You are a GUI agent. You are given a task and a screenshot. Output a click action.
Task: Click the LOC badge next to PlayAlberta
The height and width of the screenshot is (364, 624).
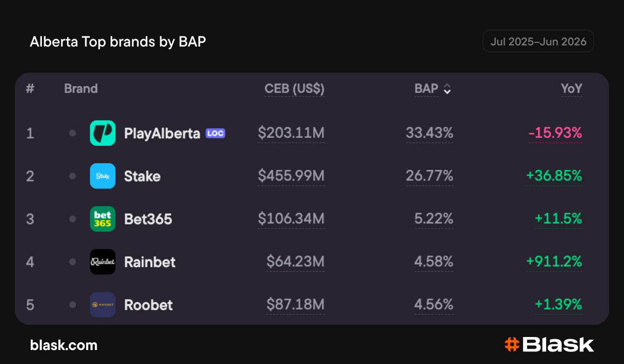click(x=216, y=133)
